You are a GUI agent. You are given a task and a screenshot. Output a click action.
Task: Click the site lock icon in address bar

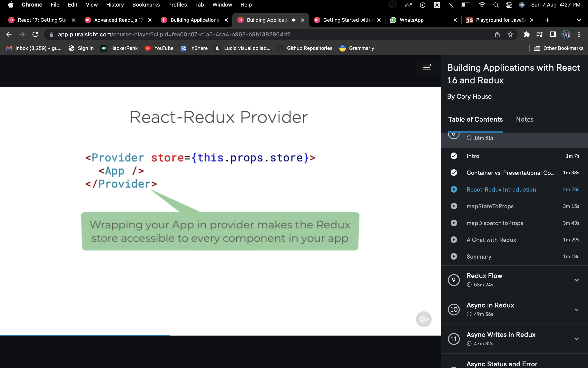(x=51, y=35)
